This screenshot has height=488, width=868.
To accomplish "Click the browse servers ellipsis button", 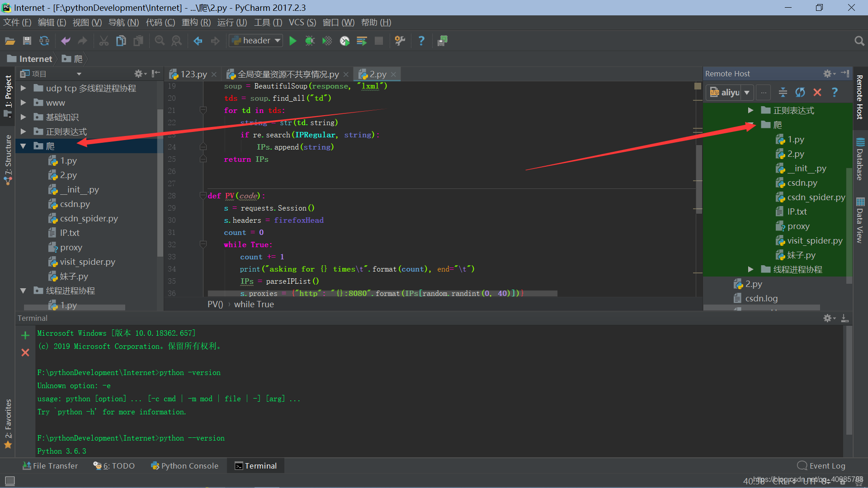I will pos(764,93).
